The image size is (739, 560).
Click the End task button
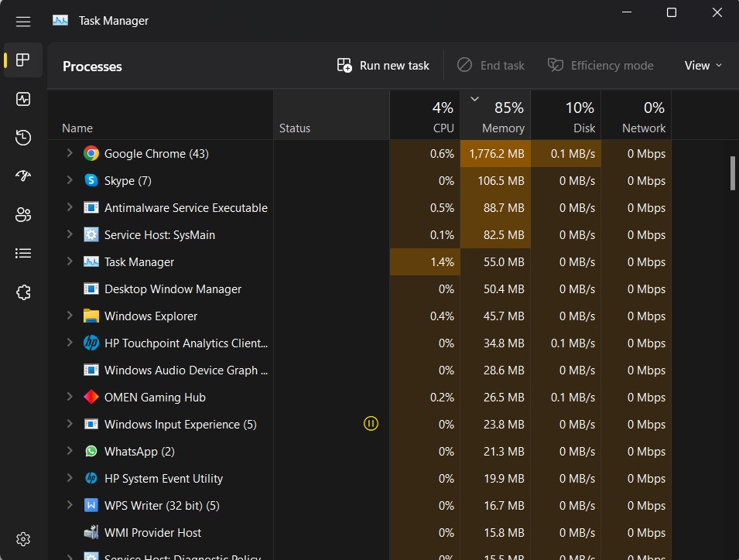point(491,65)
